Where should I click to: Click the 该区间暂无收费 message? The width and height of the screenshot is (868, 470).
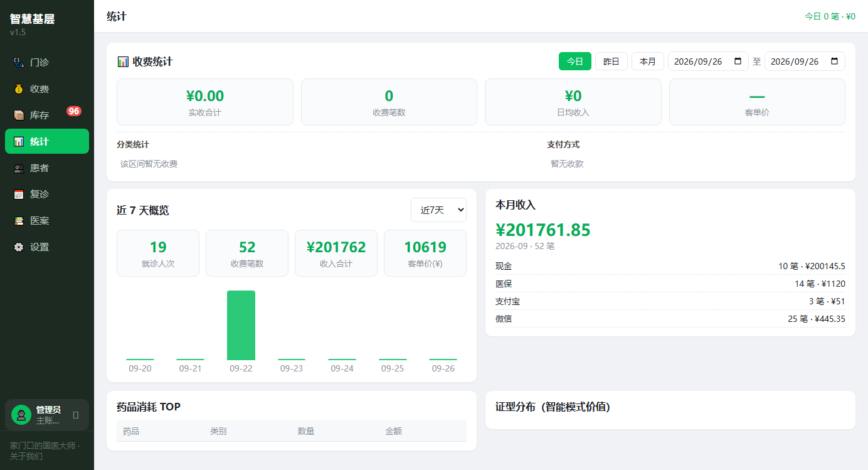coord(149,164)
